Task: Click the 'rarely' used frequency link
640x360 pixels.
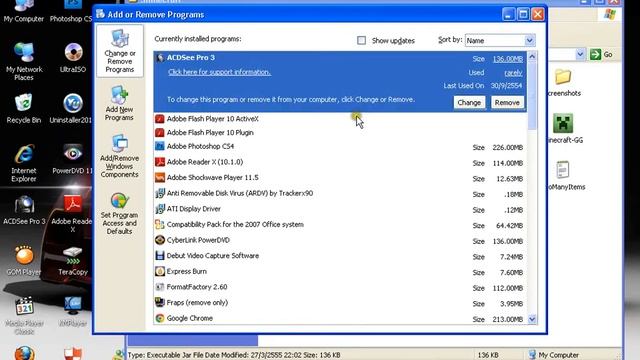Action: coord(513,73)
